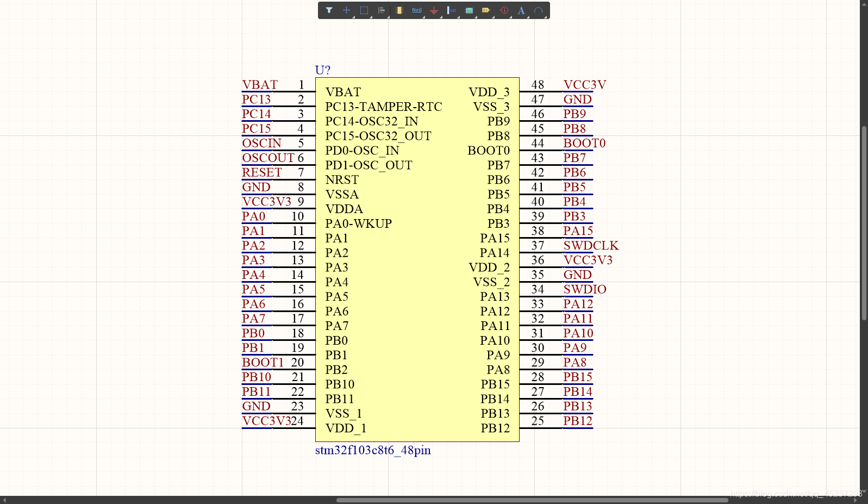Select the U? component designator

[322, 70]
